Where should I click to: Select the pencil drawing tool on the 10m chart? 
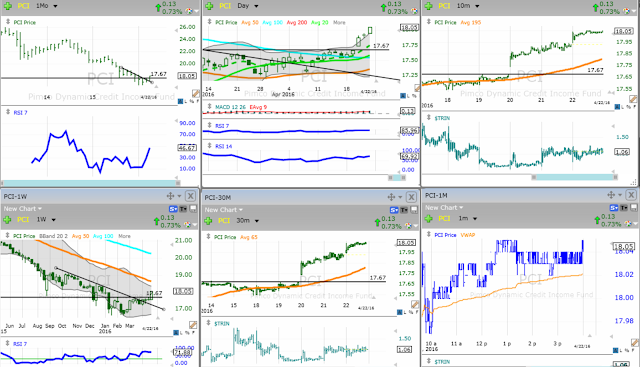click(633, 99)
